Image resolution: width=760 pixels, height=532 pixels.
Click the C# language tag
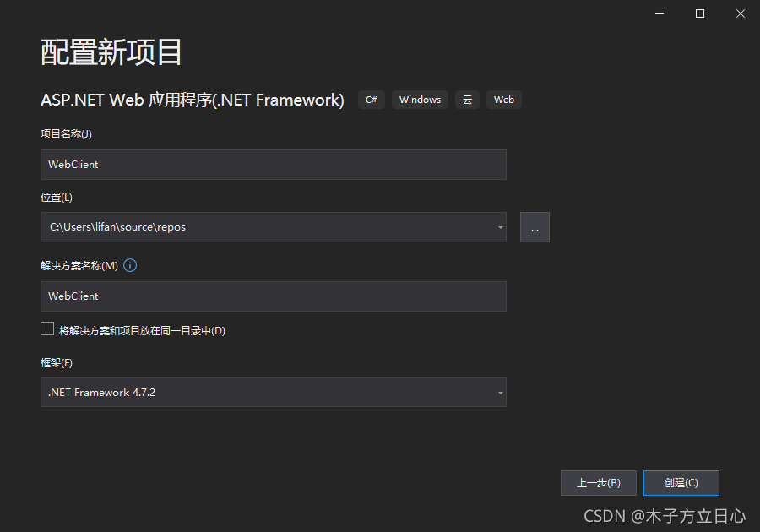pos(372,100)
